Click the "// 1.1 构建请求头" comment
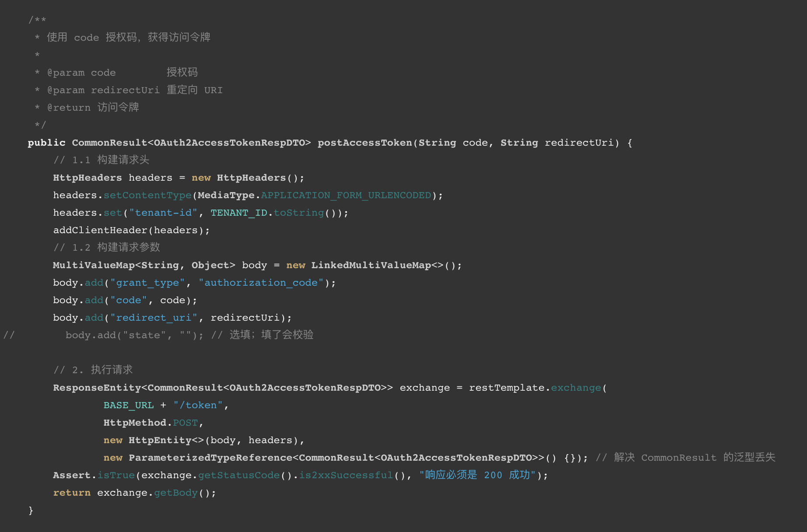 (102, 160)
